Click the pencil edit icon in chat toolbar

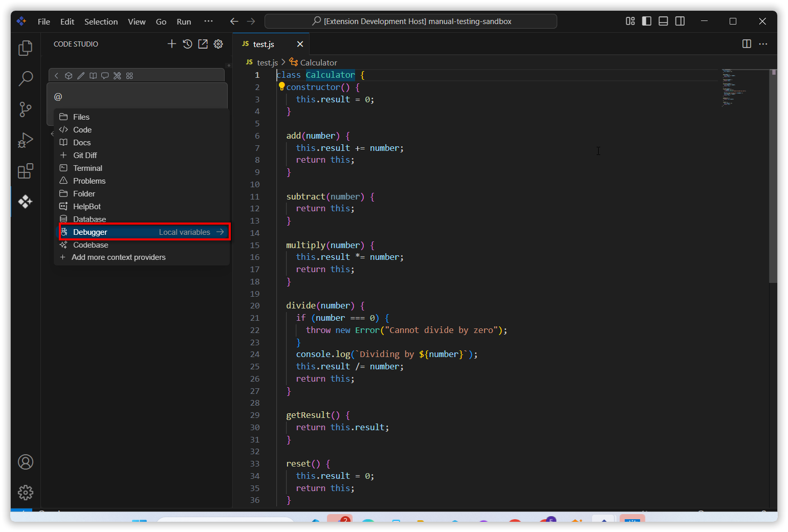point(81,76)
